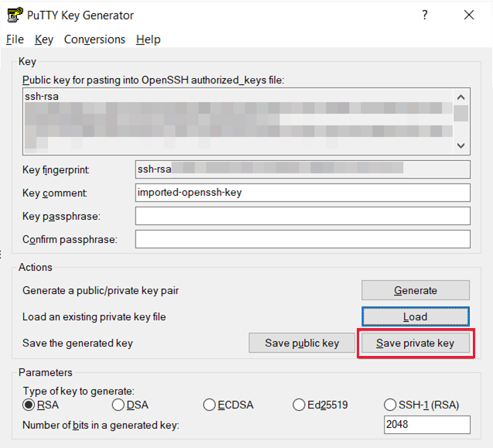
Task: Close the PuTTY Key Generator window
Action: 469,15
